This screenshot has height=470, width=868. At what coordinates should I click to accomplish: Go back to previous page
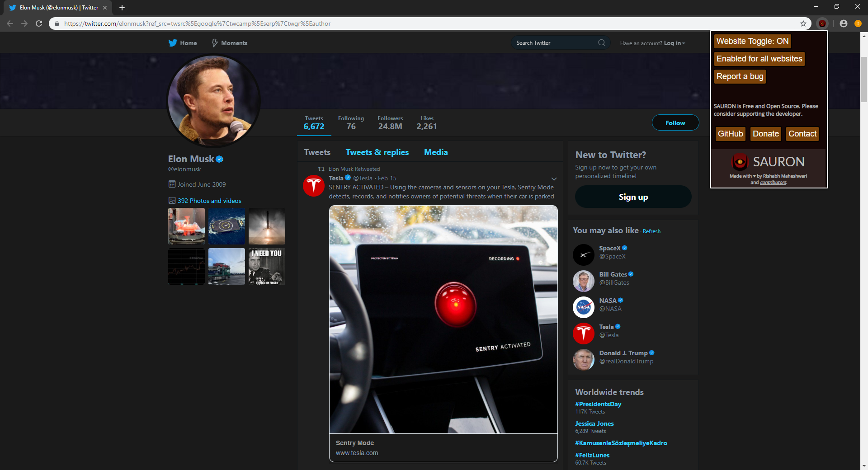point(10,23)
